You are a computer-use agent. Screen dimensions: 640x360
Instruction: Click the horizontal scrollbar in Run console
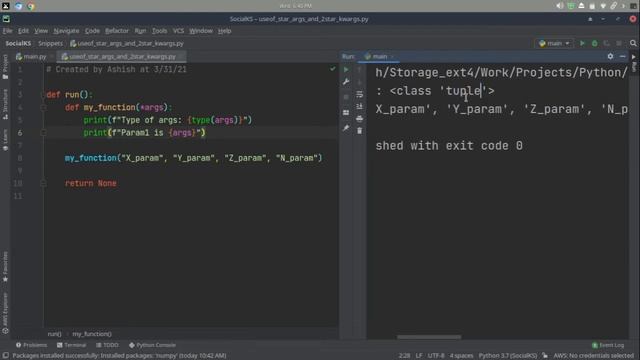click(x=429, y=337)
